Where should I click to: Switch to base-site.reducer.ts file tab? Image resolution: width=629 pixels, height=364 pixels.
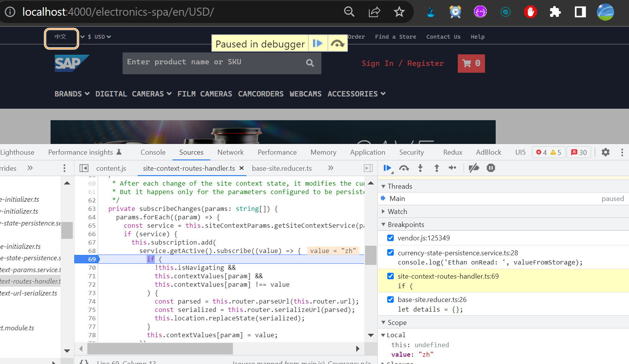(282, 168)
